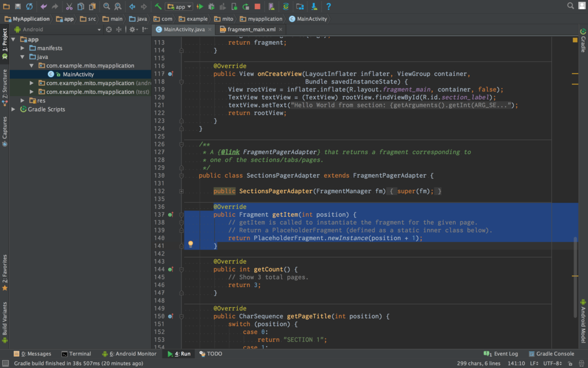Click the Debug app bug icon
The height and width of the screenshot is (368, 588).
click(x=211, y=6)
